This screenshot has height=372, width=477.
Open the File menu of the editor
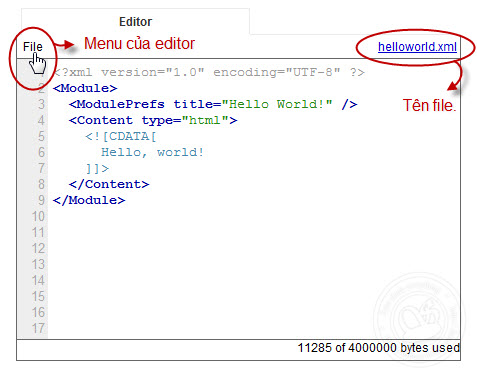pyautogui.click(x=33, y=47)
